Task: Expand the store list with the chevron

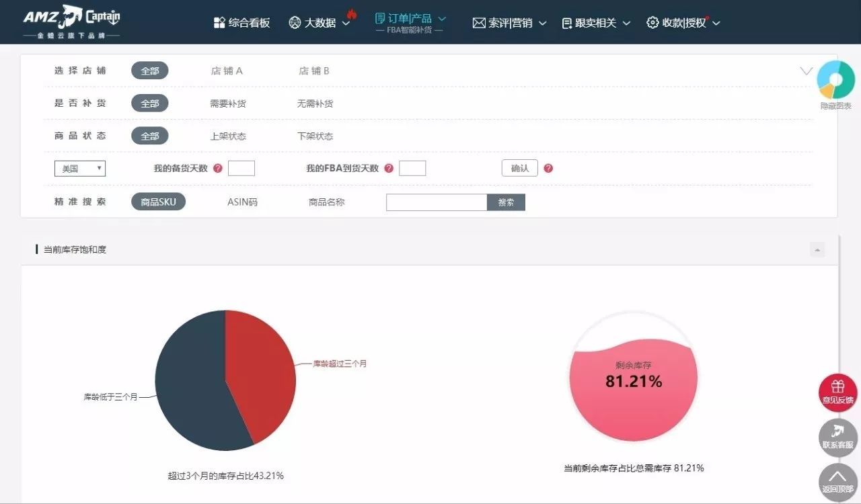Action: [805, 70]
